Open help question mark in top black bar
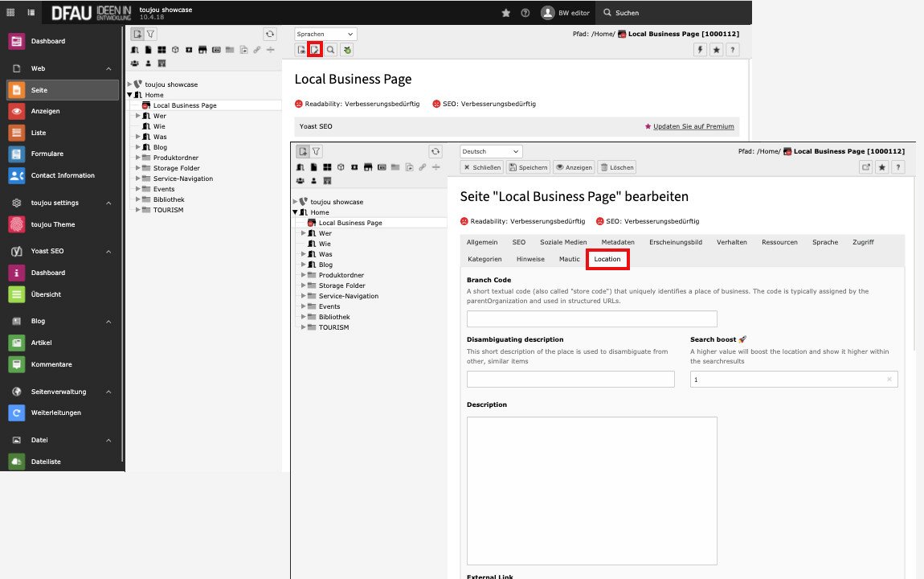 pyautogui.click(x=525, y=13)
